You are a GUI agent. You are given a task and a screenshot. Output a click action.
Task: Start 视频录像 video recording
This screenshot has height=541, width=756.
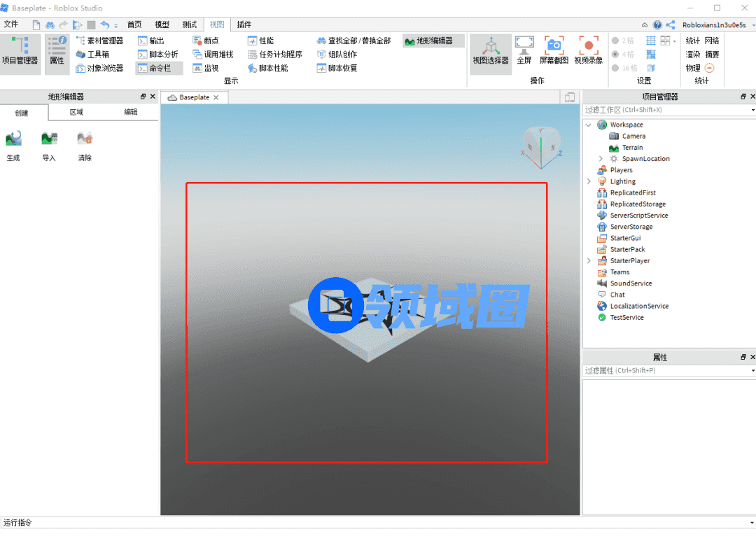(x=588, y=50)
